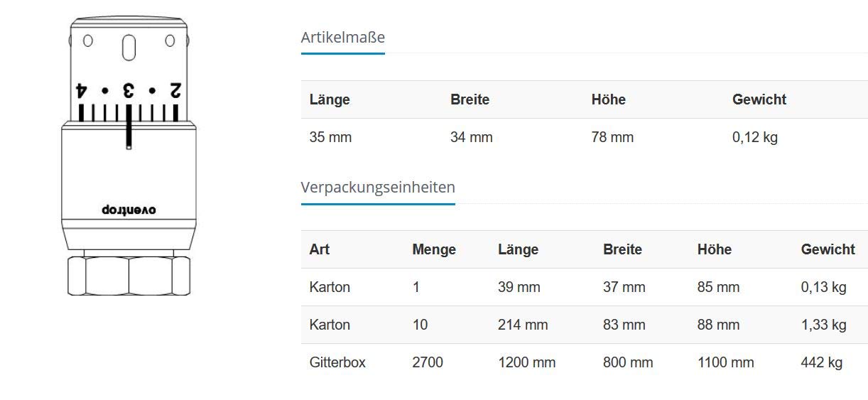Click the number 3 on thermostat dial
This screenshot has height=400, width=868.
tap(129, 91)
